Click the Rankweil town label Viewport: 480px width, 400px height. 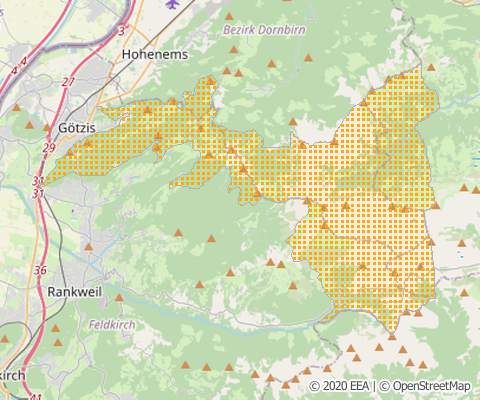point(75,292)
